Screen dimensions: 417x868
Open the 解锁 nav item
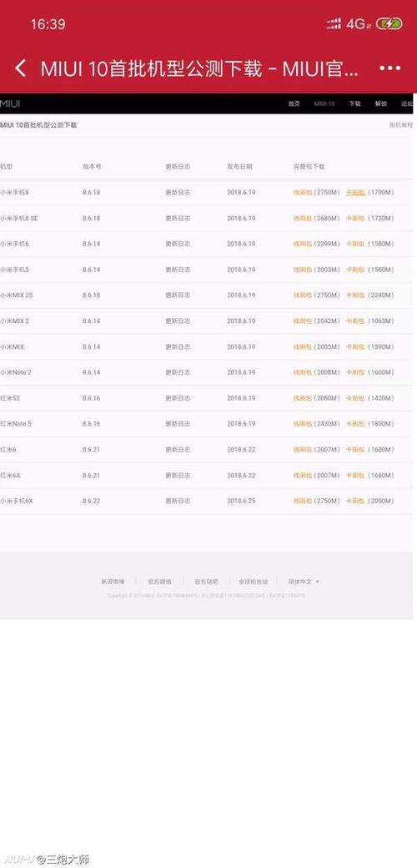point(381,103)
